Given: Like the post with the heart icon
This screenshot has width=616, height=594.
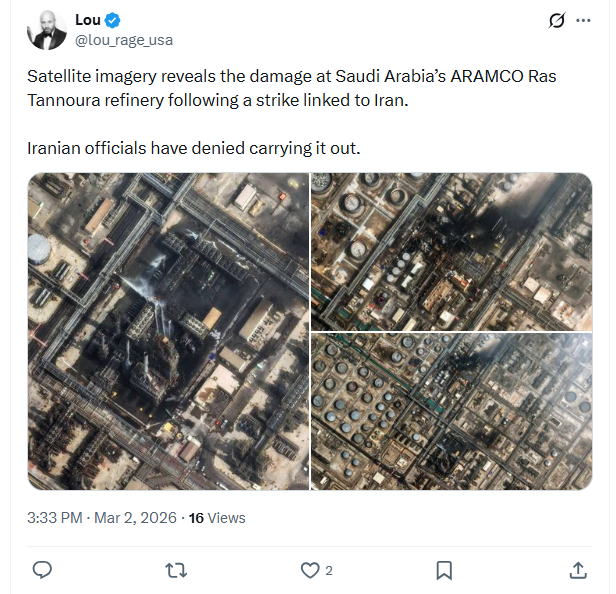Looking at the screenshot, I should [x=310, y=570].
